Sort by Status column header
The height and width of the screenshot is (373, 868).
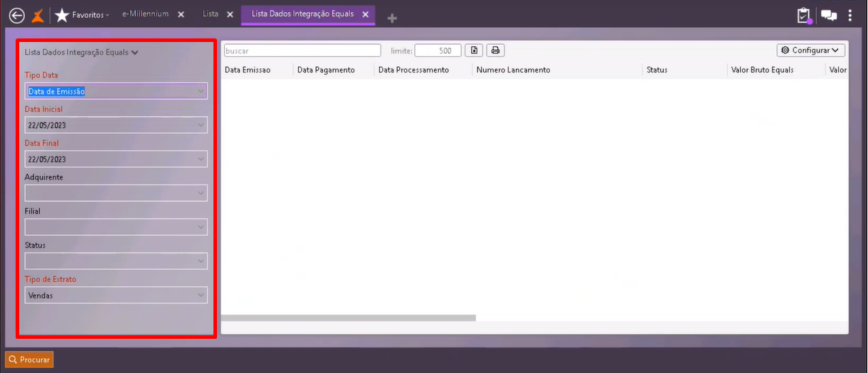click(657, 70)
